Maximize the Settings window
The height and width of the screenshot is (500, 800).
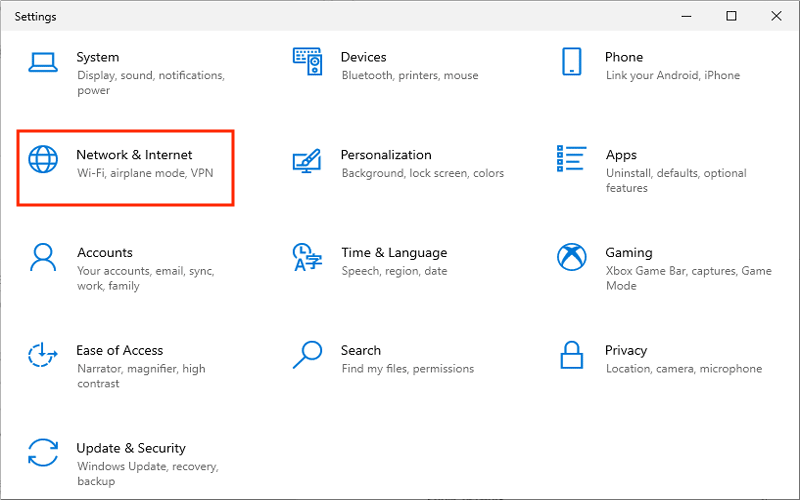coord(731,16)
